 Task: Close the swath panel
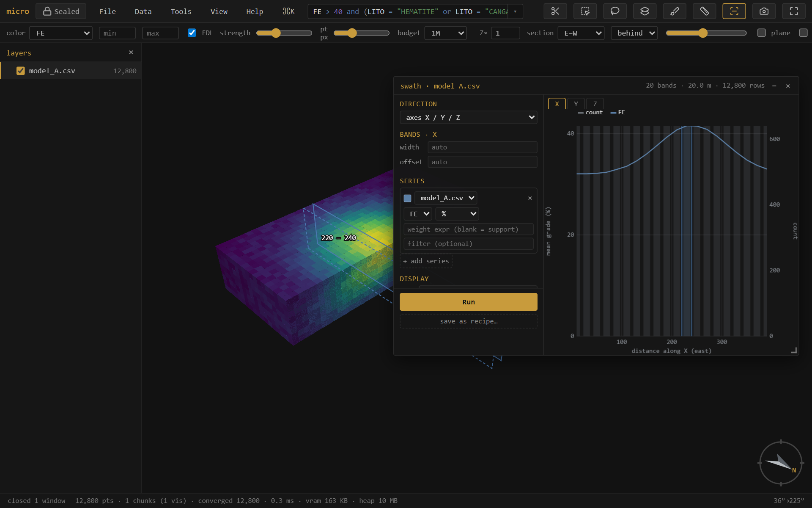click(788, 86)
